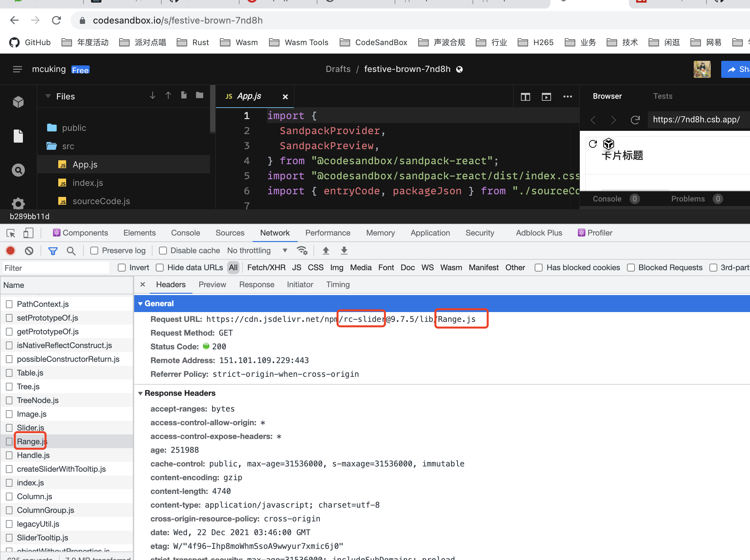The image size is (750, 560).
Task: Filter requests by Fetch/XHR
Action: [266, 268]
